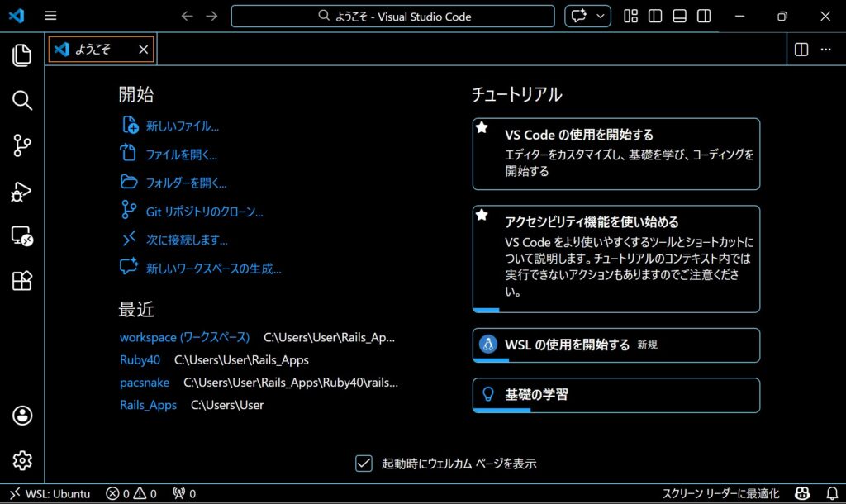Image resolution: width=846 pixels, height=504 pixels.
Task: Open the Source Control view
Action: tap(22, 146)
